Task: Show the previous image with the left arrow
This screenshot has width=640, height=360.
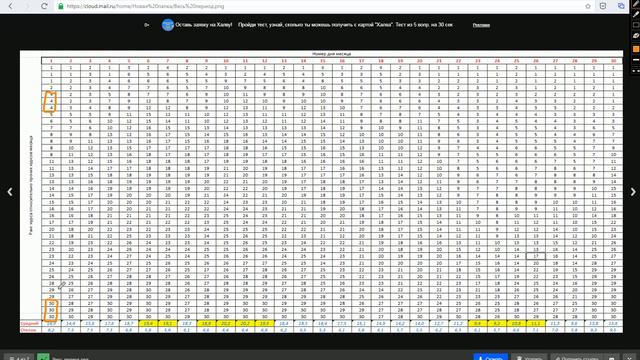Action: [10, 192]
